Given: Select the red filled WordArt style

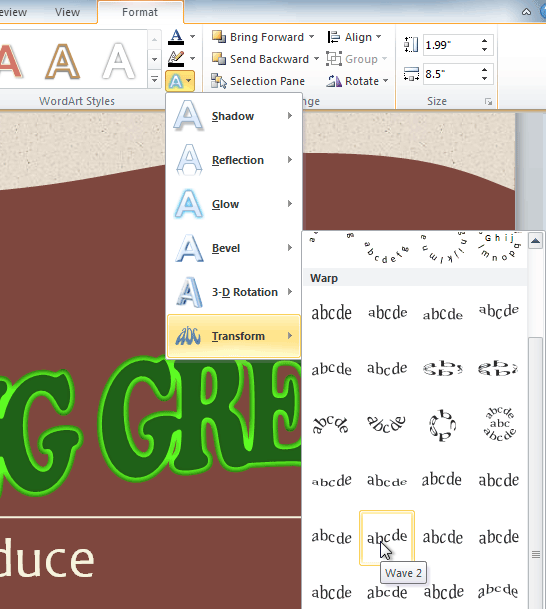Looking at the screenshot, I should [11, 61].
